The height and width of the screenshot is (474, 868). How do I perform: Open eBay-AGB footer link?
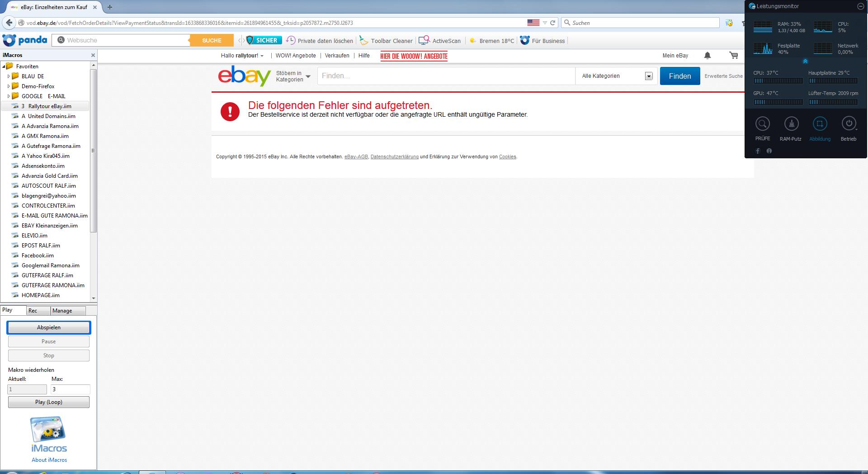click(x=356, y=157)
